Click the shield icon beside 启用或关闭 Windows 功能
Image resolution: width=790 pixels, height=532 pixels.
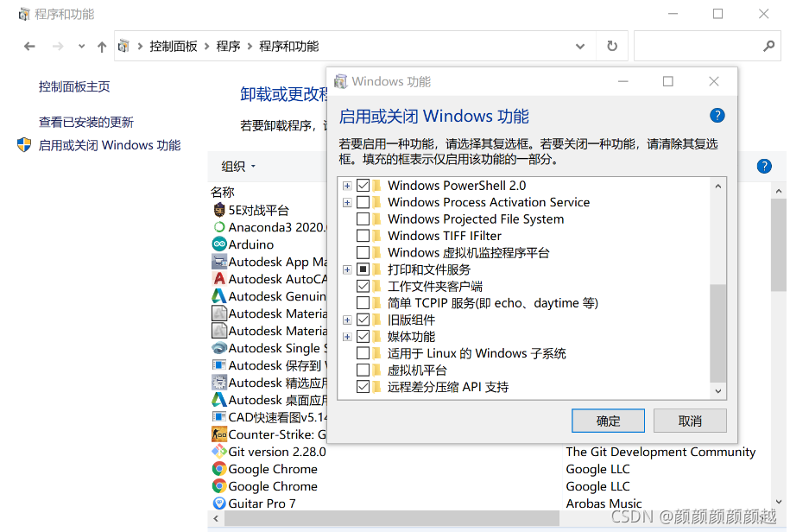24,144
